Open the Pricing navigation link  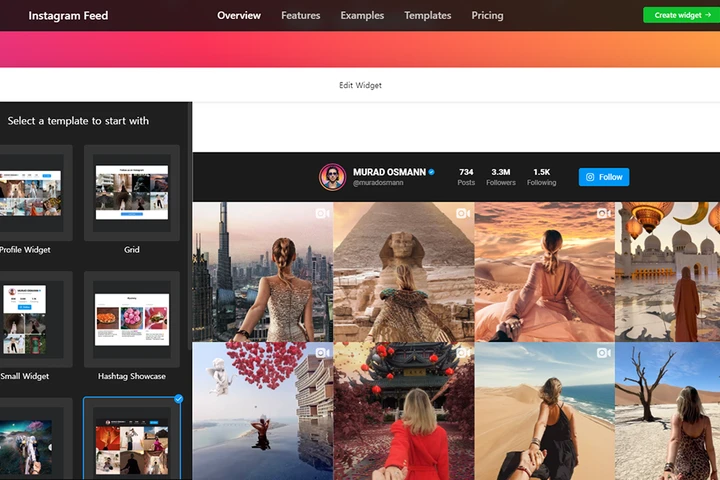click(x=487, y=15)
